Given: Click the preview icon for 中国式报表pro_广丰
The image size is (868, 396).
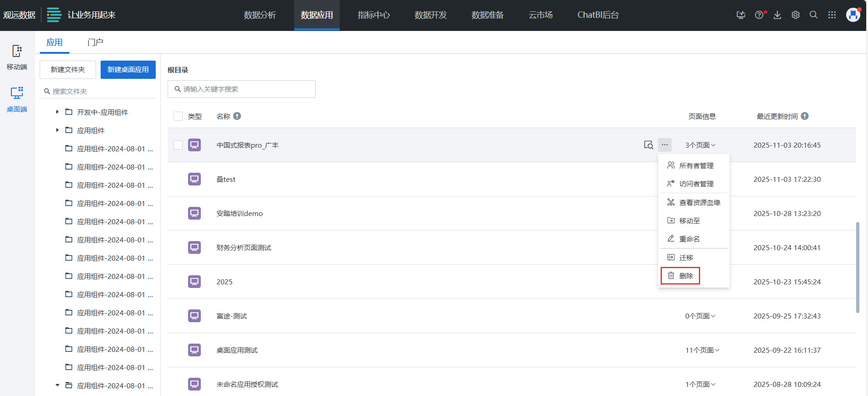Looking at the screenshot, I should click(x=648, y=145).
